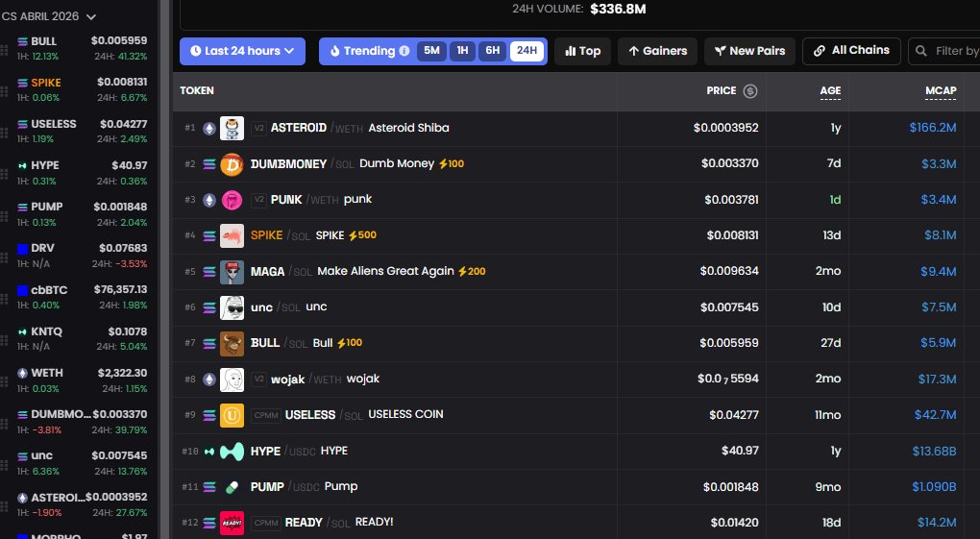
Task: Click the V2 badge in ASTEROID row
Action: pos(258,128)
